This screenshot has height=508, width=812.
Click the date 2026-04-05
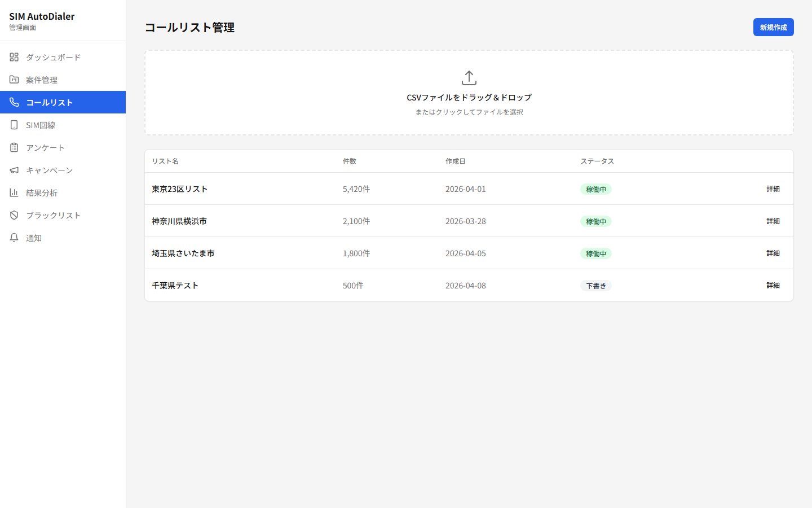click(466, 253)
